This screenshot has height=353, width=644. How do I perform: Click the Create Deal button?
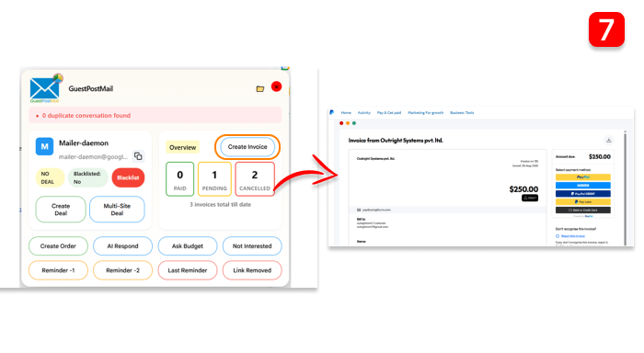coord(61,210)
